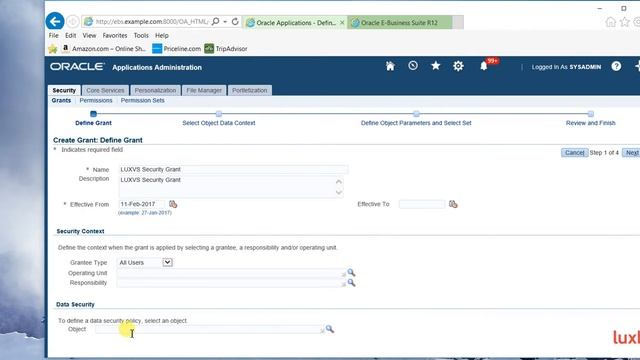Open the Effective From calendar picker

pyautogui.click(x=173, y=204)
